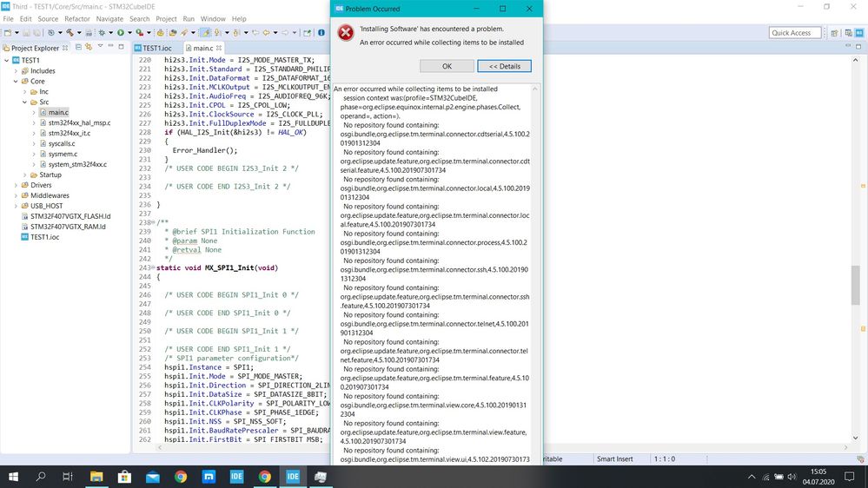Open Windows File Explorer from taskbar
This screenshot has height=488, width=868.
point(96,477)
